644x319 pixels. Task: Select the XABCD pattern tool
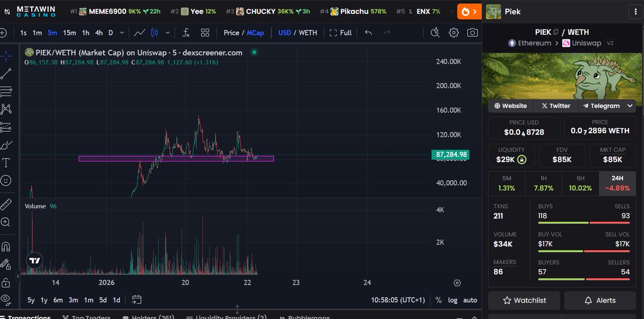(6, 109)
